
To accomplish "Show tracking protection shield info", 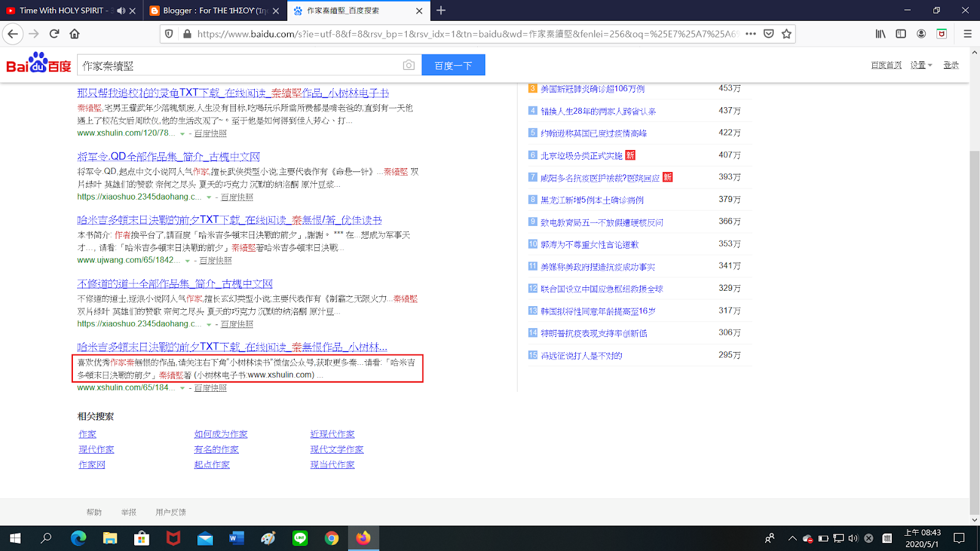I will pyautogui.click(x=170, y=34).
